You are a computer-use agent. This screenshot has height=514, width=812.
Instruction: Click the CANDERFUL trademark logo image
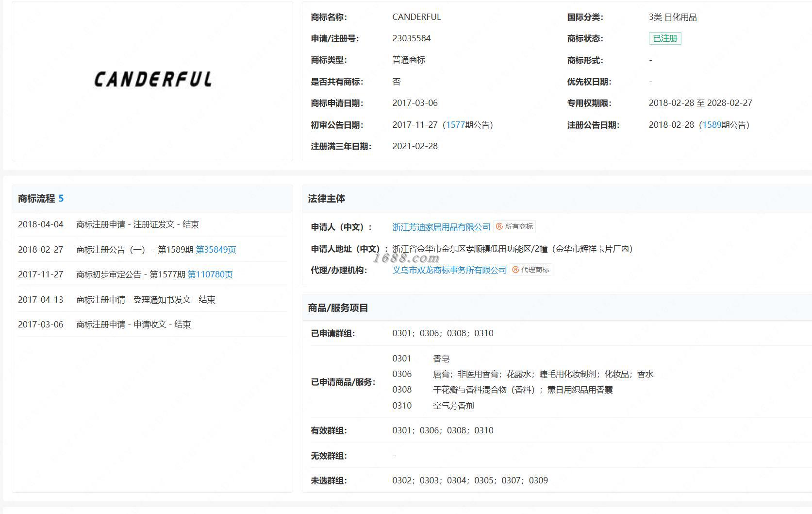pos(153,80)
